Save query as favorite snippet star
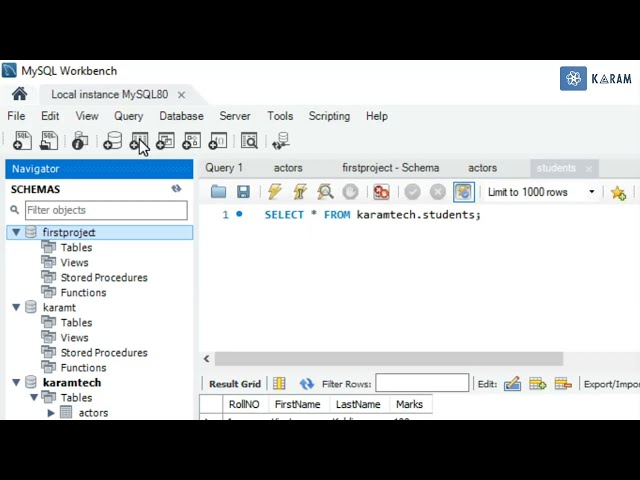The image size is (640, 480). [618, 192]
